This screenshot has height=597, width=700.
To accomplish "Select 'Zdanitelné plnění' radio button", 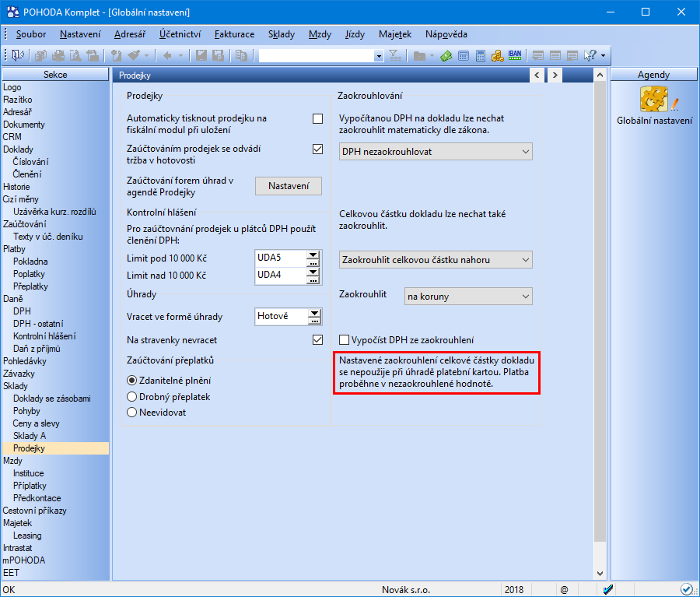I will pyautogui.click(x=131, y=381).
